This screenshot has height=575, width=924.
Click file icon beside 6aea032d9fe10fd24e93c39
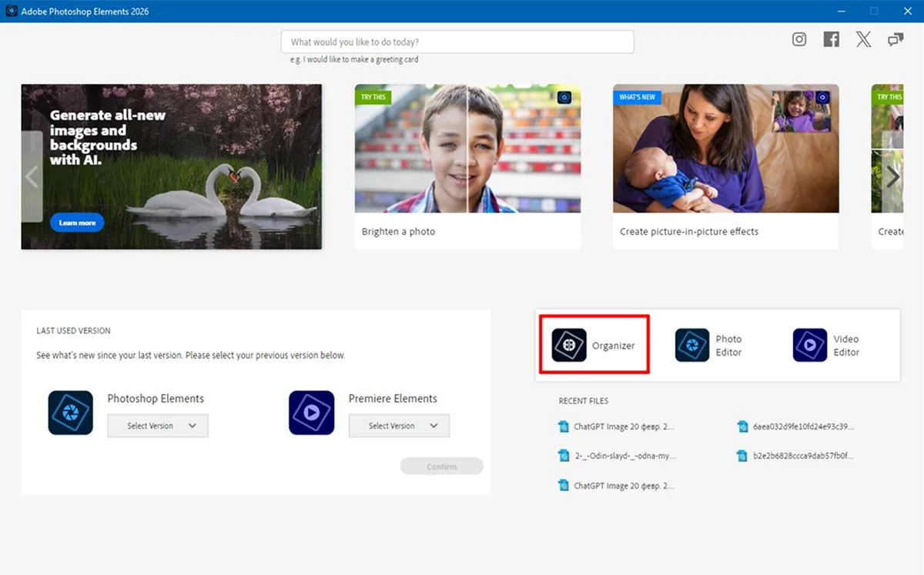(x=742, y=426)
